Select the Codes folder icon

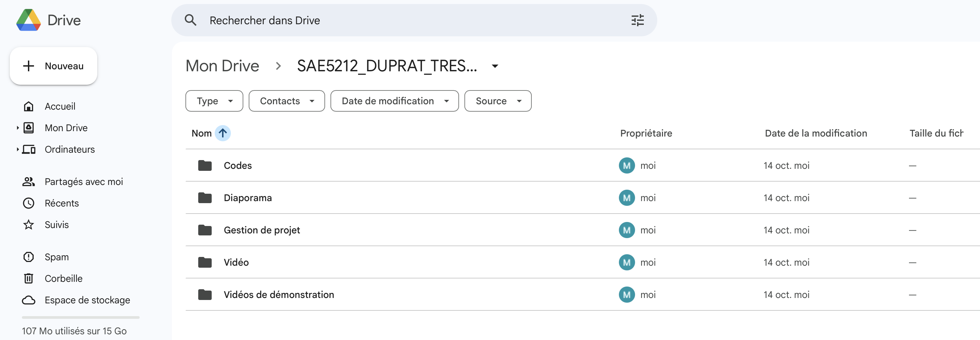(205, 165)
